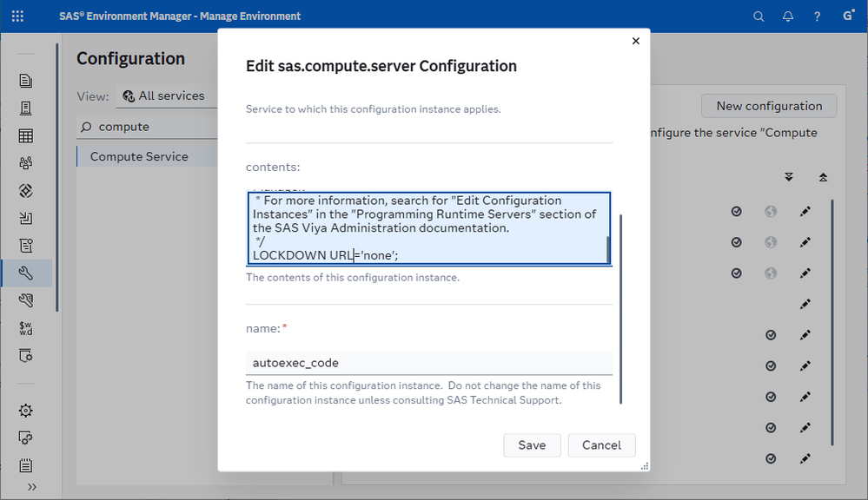Open the applications grid menu
Screen dimensions: 868x500
[17, 16]
